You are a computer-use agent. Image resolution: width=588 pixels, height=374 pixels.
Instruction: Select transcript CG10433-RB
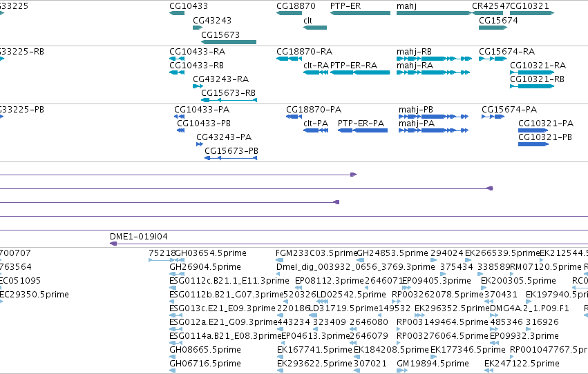[x=177, y=72]
